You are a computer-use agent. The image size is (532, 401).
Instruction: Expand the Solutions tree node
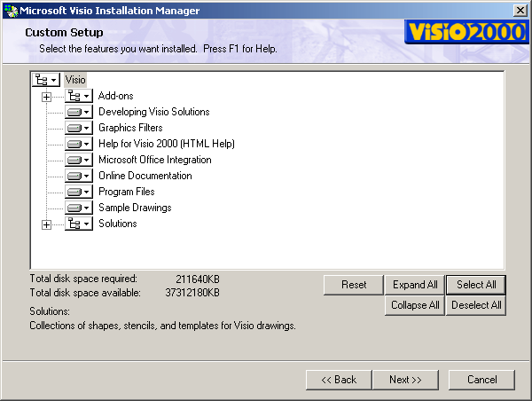point(46,225)
